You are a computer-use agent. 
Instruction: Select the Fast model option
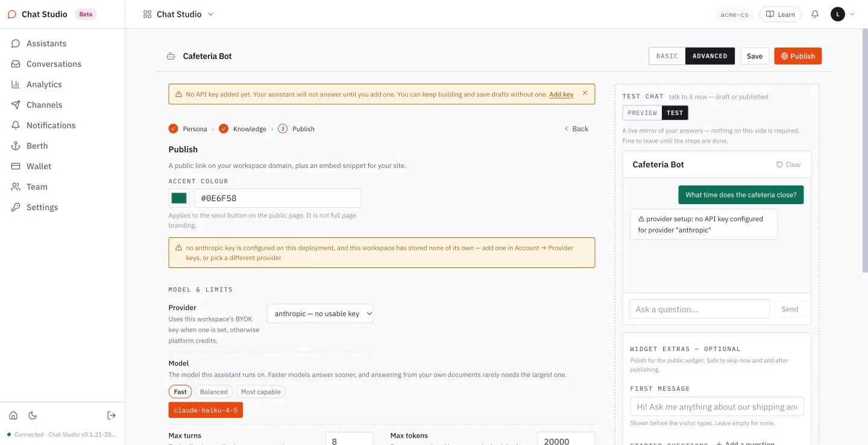180,391
